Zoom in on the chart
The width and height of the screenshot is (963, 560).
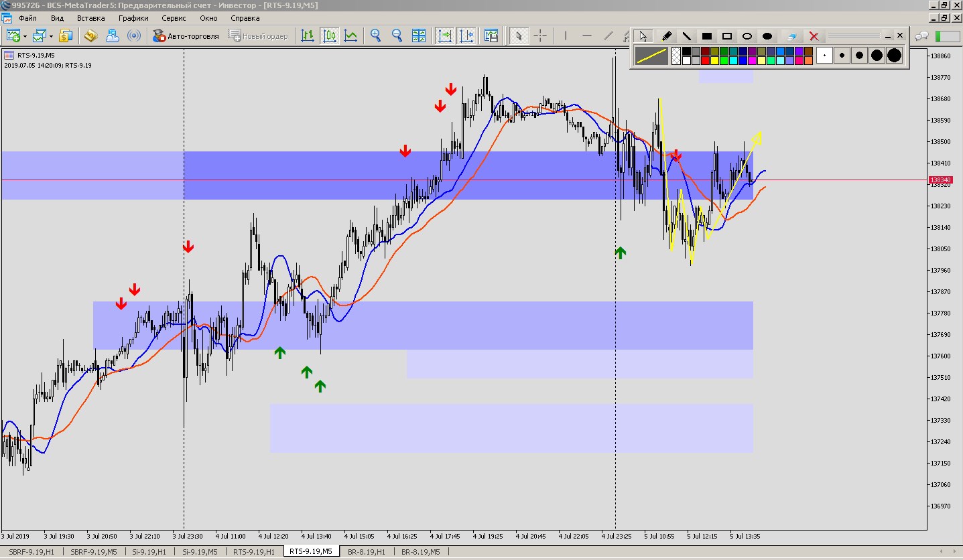376,36
